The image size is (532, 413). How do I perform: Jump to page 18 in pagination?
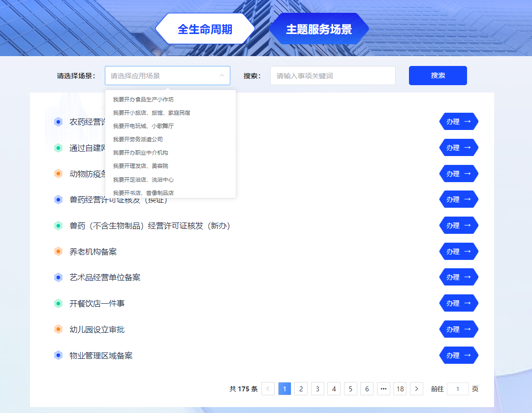(400, 389)
